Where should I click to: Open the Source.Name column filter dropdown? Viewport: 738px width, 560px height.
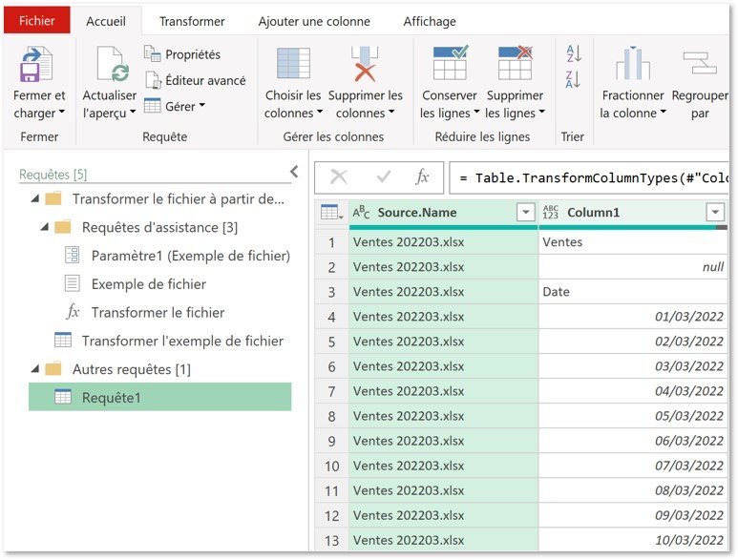(526, 213)
